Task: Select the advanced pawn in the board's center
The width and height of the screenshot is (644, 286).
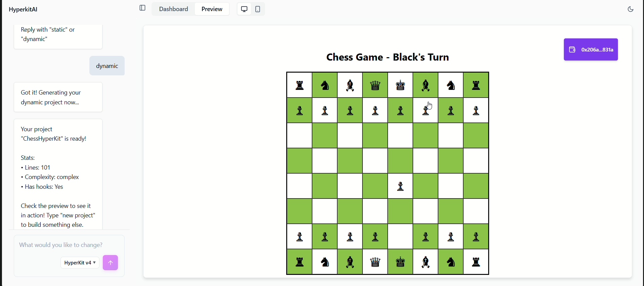Action: [x=400, y=186]
